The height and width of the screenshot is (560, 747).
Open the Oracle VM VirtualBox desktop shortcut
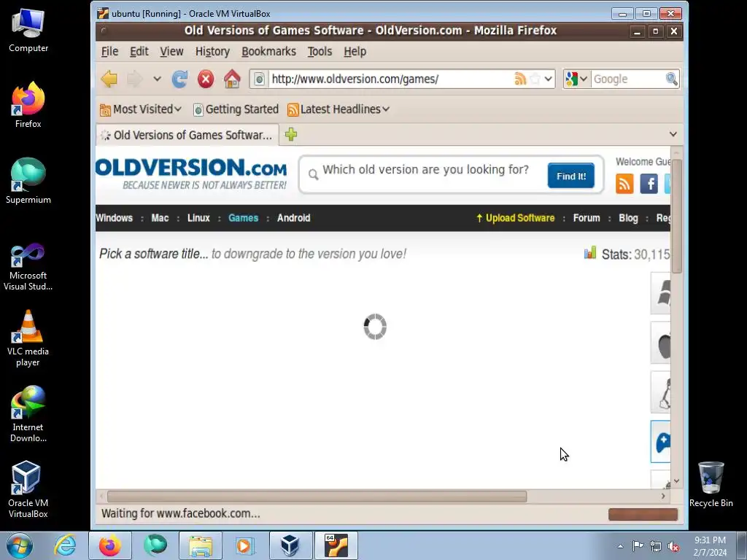point(28,489)
